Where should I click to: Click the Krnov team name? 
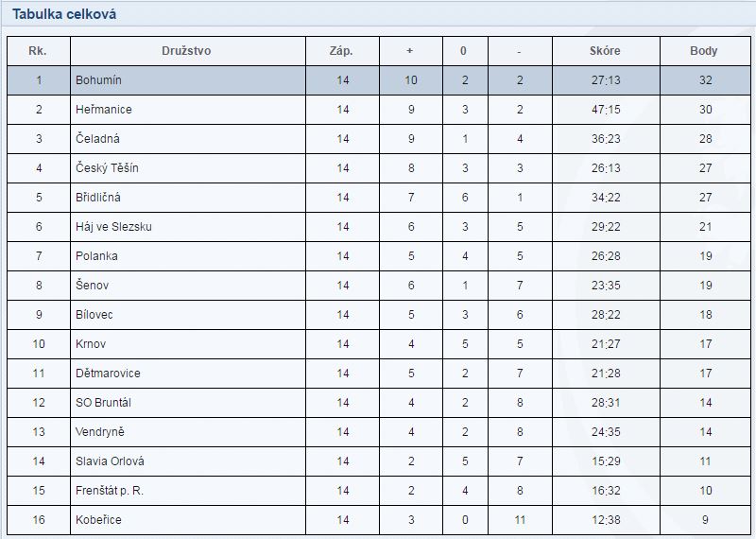tap(91, 344)
